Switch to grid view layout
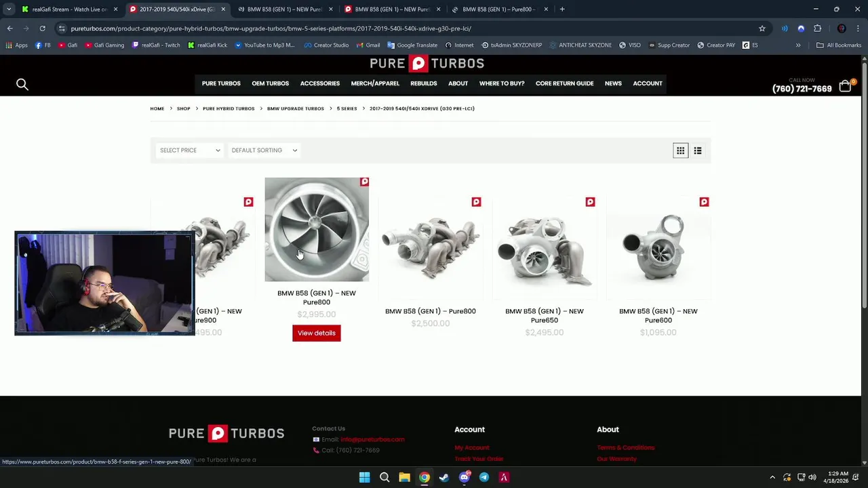This screenshot has height=488, width=868. point(680,150)
